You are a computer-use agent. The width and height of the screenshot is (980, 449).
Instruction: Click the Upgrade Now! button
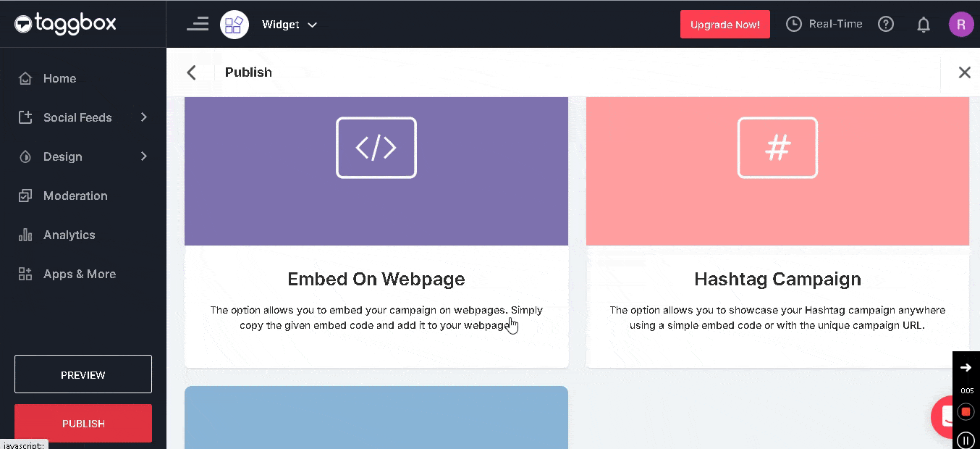[x=725, y=25]
